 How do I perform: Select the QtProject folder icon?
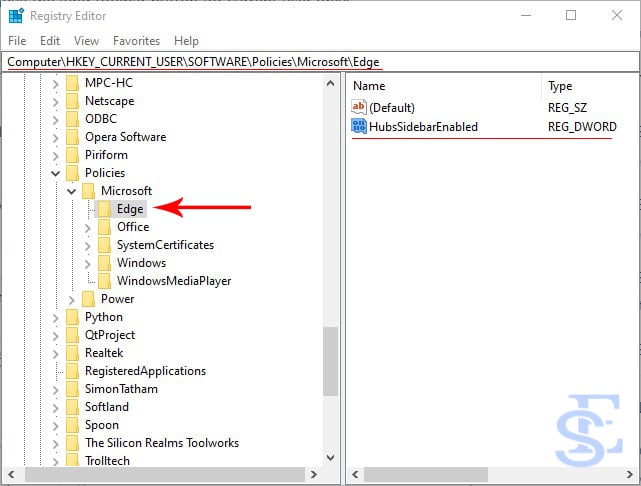72,335
